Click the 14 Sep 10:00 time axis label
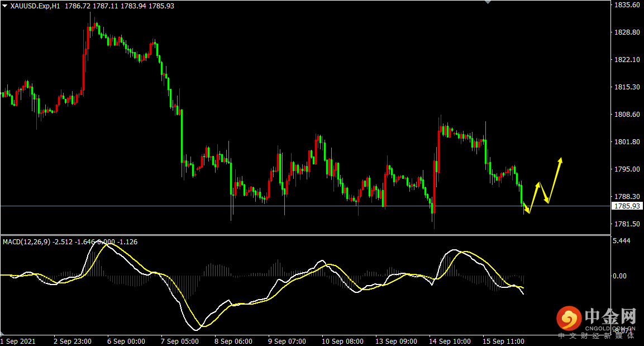644x346 pixels. click(450, 342)
